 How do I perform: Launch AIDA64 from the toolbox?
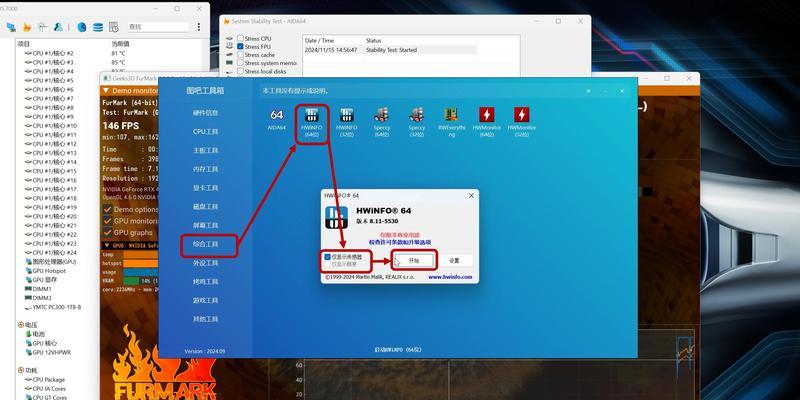tap(277, 119)
